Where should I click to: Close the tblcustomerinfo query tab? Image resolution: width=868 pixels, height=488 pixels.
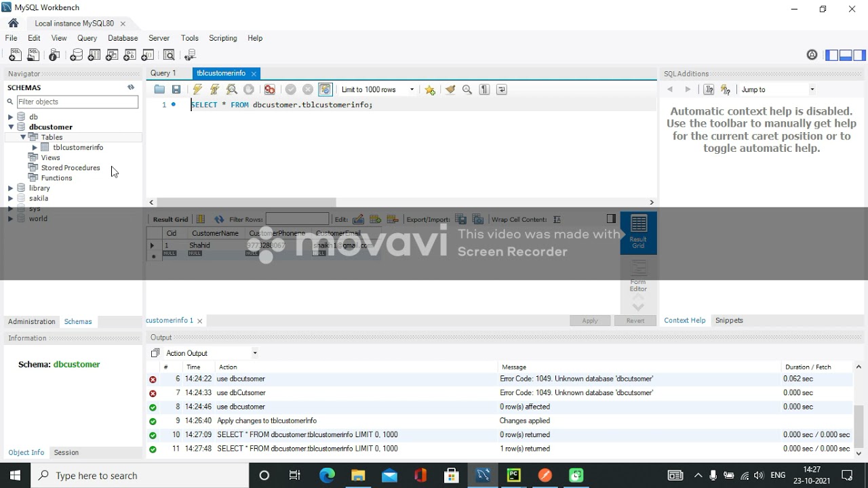click(x=254, y=73)
